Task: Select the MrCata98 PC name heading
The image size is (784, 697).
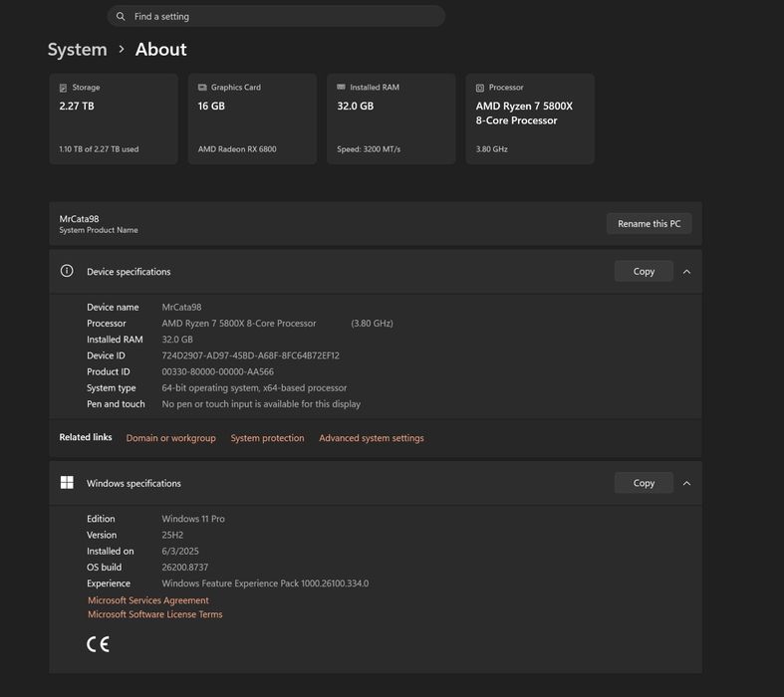Action: click(79, 219)
